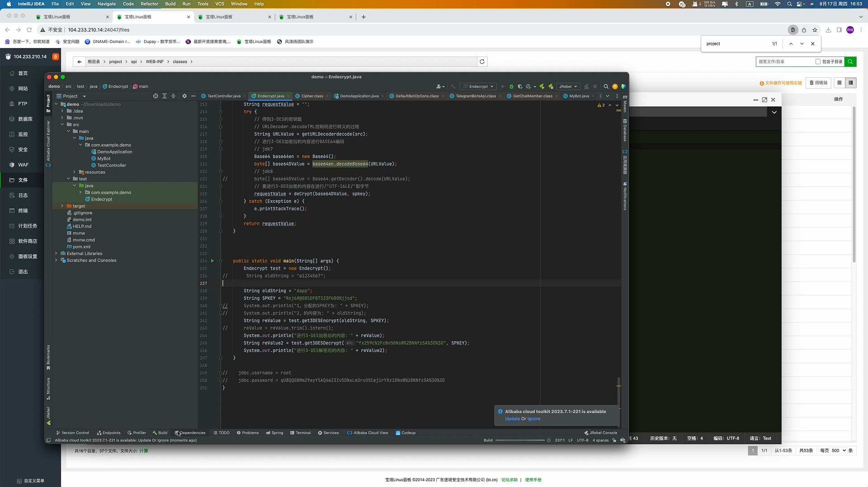
Task: Open the Endecrypt run configuration dropdown
Action: [478, 87]
